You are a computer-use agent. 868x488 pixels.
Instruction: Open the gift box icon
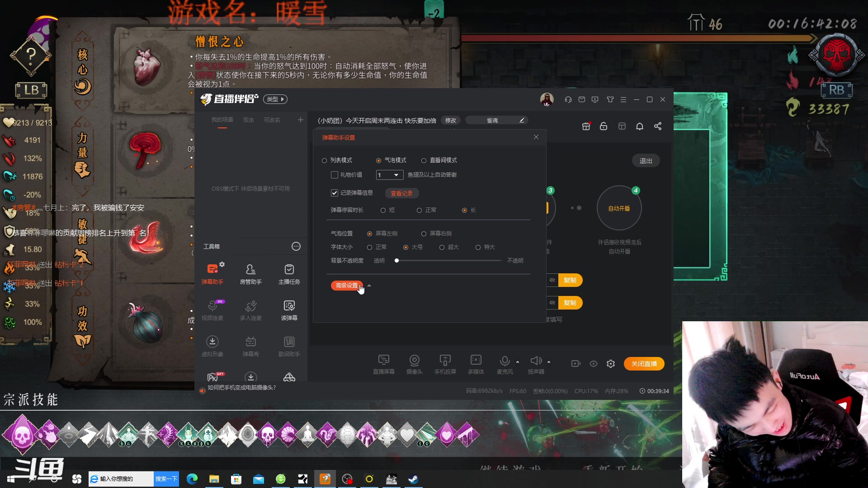(586, 126)
